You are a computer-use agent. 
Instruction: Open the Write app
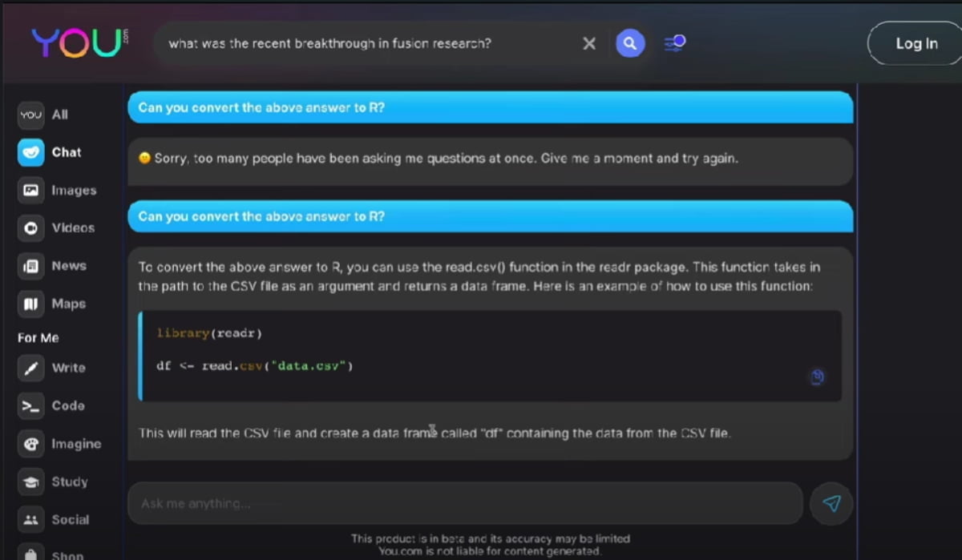click(31, 368)
